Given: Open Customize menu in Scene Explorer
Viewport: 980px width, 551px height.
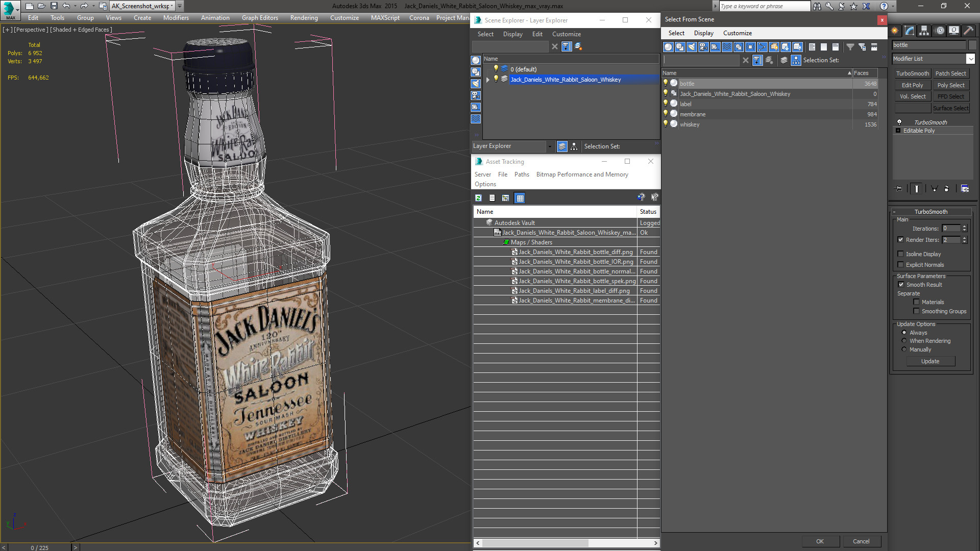Looking at the screenshot, I should coord(566,34).
